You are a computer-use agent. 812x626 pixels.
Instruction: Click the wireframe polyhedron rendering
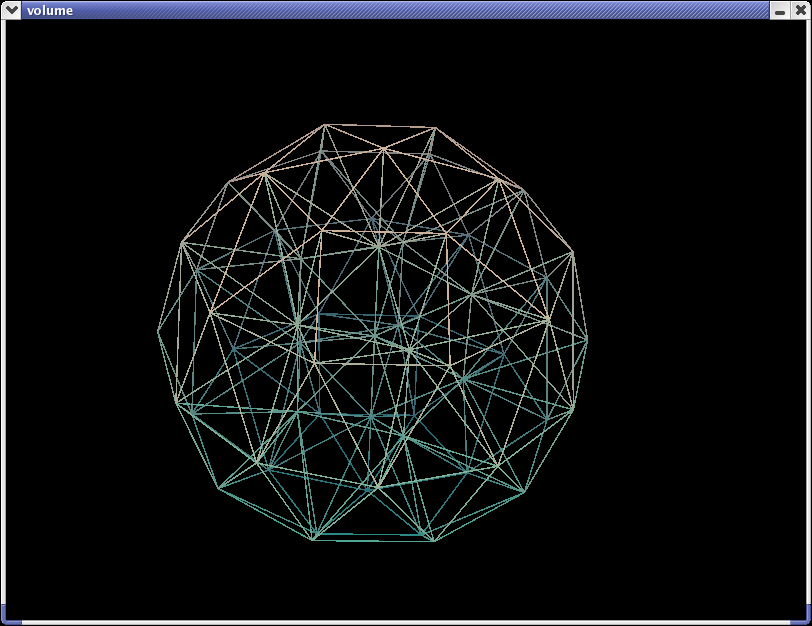tap(372, 333)
